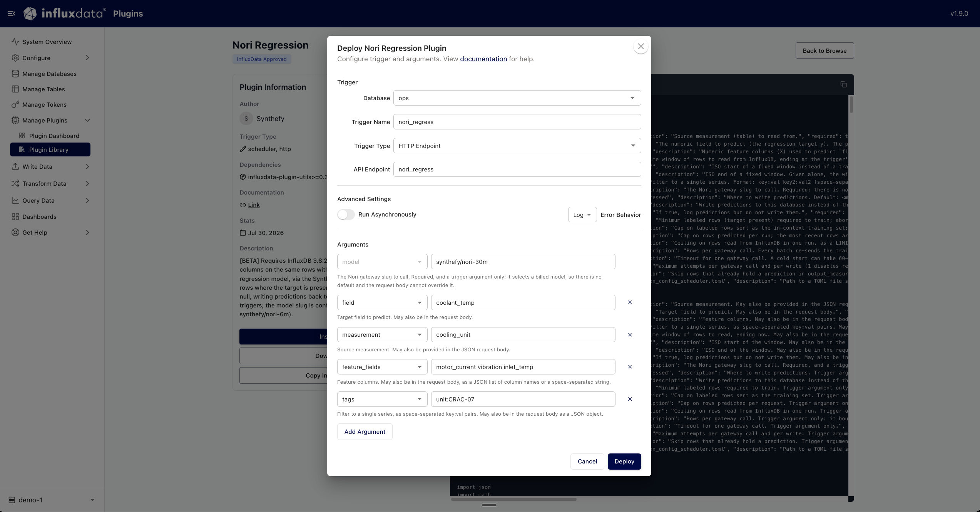The width and height of the screenshot is (980, 512).
Task: Close the Deploy plugin dialog
Action: (641, 47)
